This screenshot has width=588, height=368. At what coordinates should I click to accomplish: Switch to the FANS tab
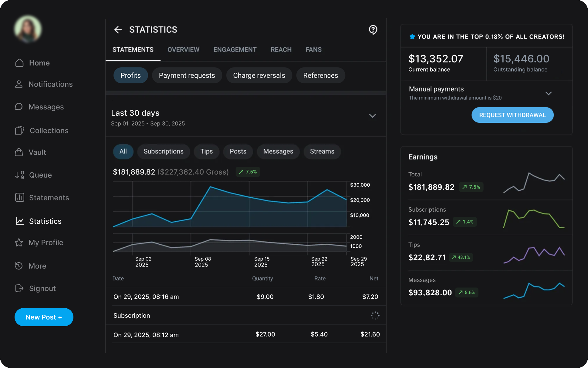[313, 50]
